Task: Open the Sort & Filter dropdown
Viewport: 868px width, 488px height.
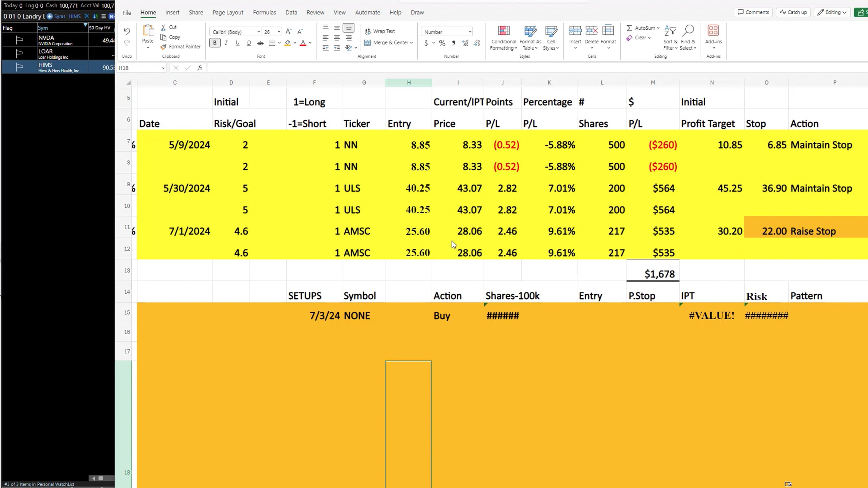Action: pyautogui.click(x=671, y=38)
